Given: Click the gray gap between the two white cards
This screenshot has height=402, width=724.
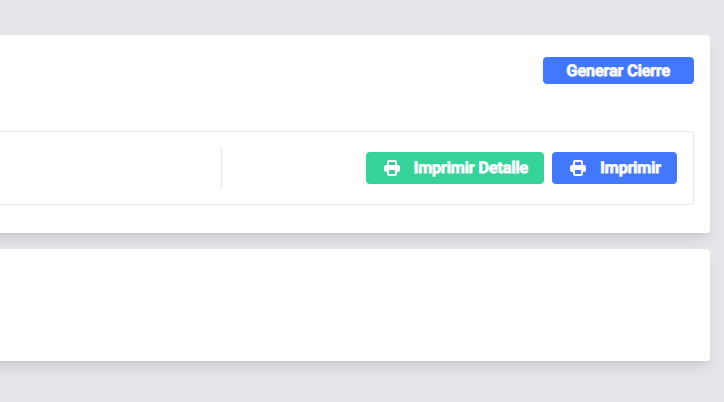Looking at the screenshot, I should (350, 241).
